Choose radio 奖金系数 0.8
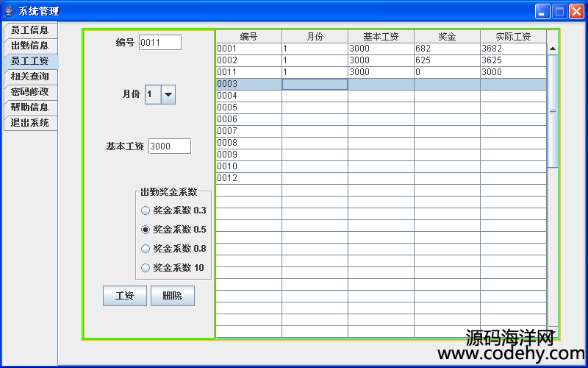The height and width of the screenshot is (368, 588). [173, 249]
